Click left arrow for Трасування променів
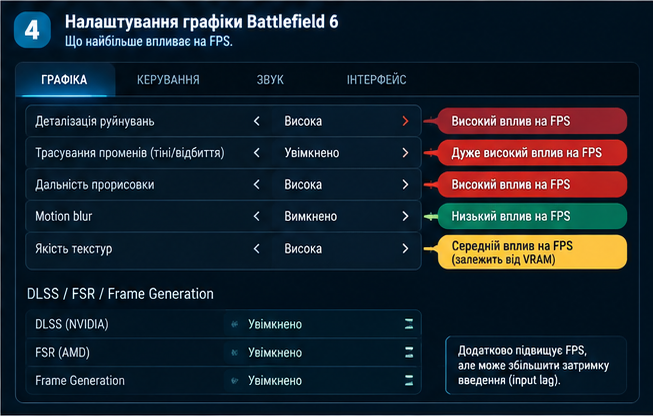Screen dimensions: 653x416 257,153
